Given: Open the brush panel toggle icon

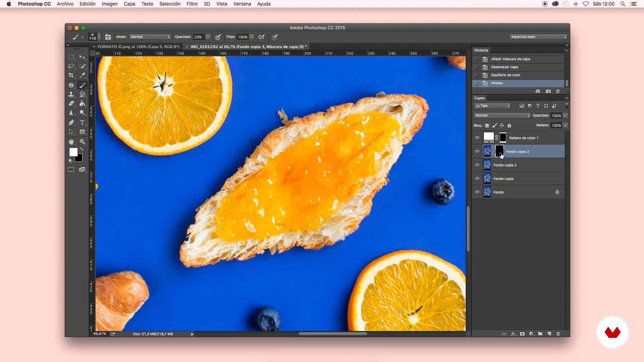Looking at the screenshot, I should (x=108, y=37).
